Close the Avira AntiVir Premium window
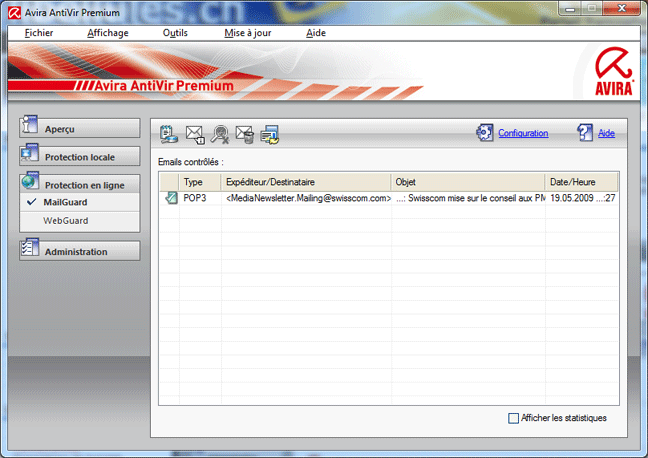648x458 pixels. tap(622, 8)
